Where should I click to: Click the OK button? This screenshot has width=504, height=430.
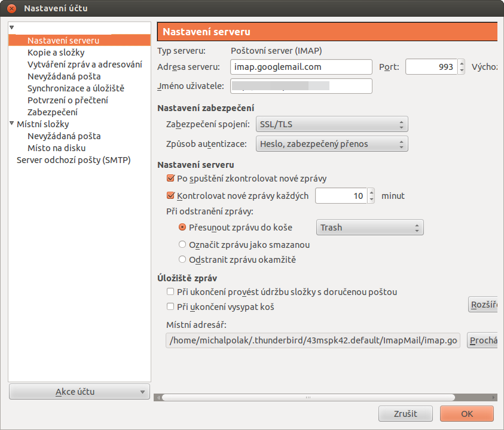(x=466, y=413)
